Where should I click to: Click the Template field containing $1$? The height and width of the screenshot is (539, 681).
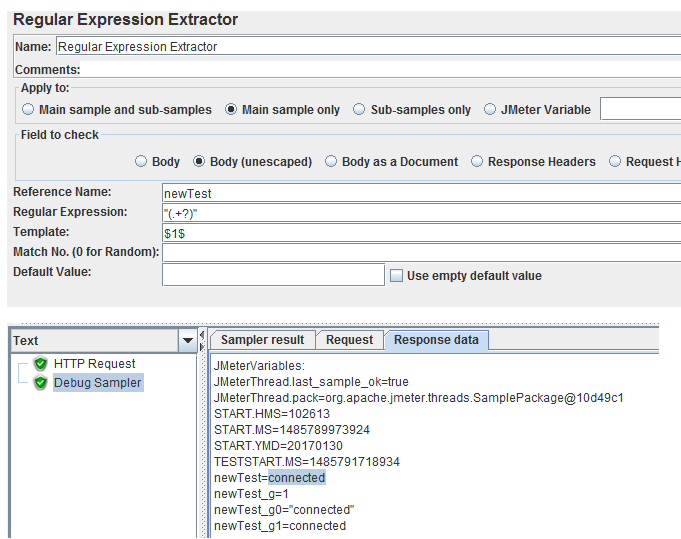click(x=420, y=233)
